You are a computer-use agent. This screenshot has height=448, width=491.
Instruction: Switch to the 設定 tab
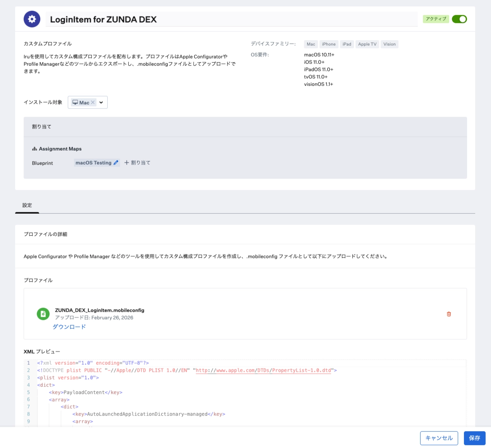27,205
